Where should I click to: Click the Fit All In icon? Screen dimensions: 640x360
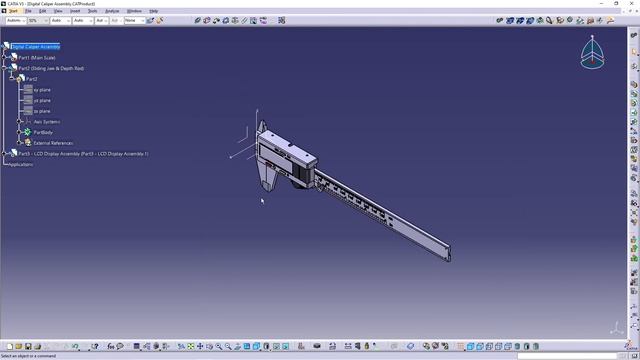coord(191,346)
